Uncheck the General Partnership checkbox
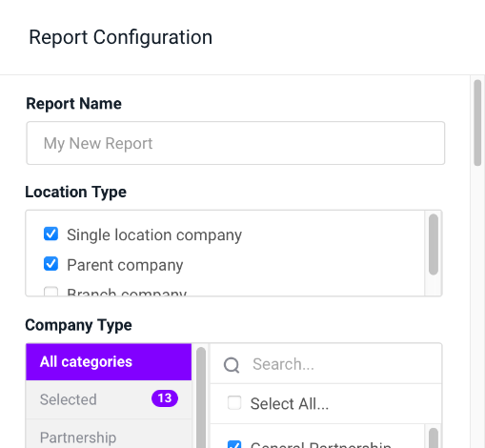 [x=234, y=444]
